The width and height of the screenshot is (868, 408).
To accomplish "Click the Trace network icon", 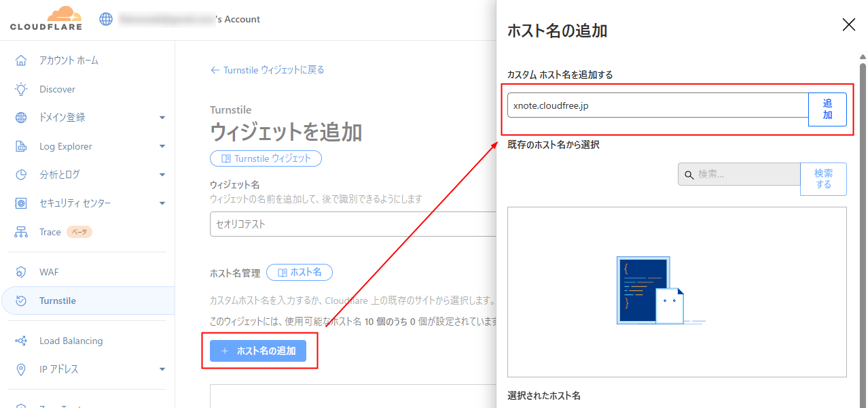I will pos(21,232).
